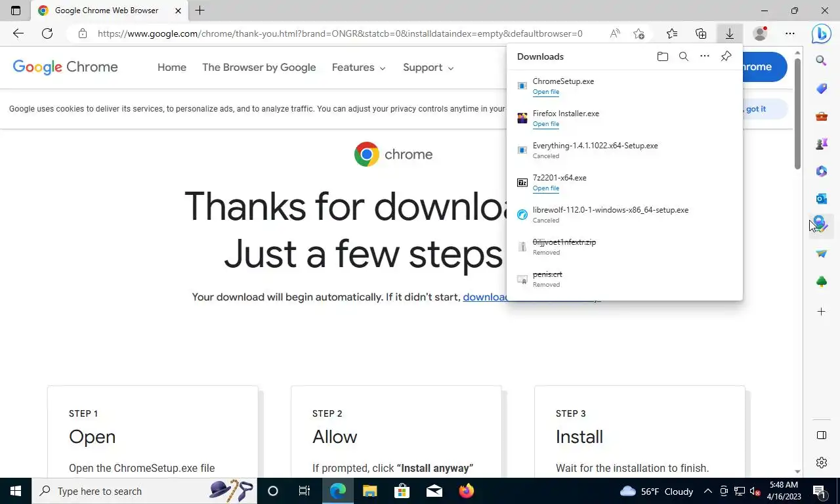Select the librewolf-112.0-1-windows-x86_64-setup.exe entry
This screenshot has width=840, height=504.
pos(625,215)
